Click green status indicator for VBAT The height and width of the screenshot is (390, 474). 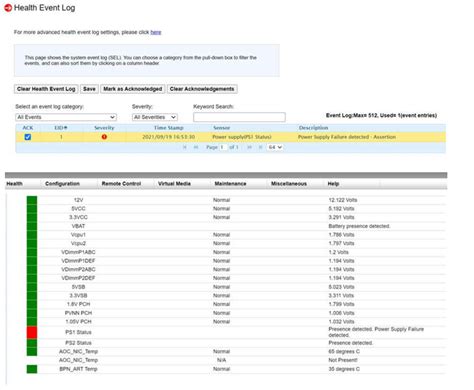click(32, 226)
